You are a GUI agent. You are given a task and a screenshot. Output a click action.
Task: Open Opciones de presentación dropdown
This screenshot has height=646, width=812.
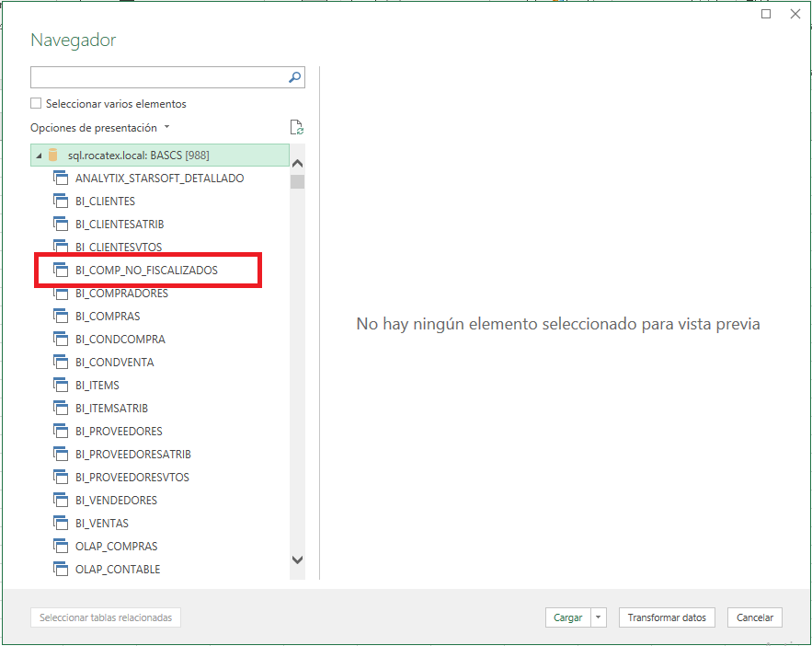[99, 128]
